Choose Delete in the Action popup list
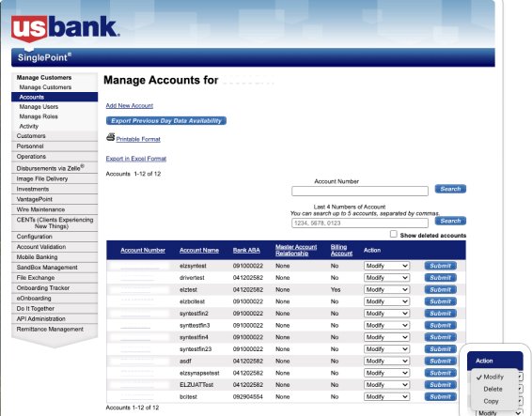This screenshot has height=416, width=532. coord(493,389)
